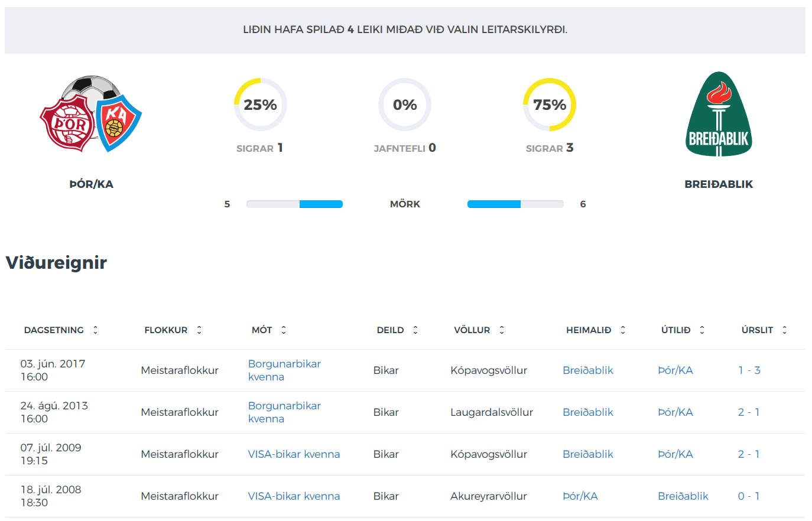Click Laugardalsvöllur venue cell
Viewport: 812px width, 521px height.
pos(492,412)
